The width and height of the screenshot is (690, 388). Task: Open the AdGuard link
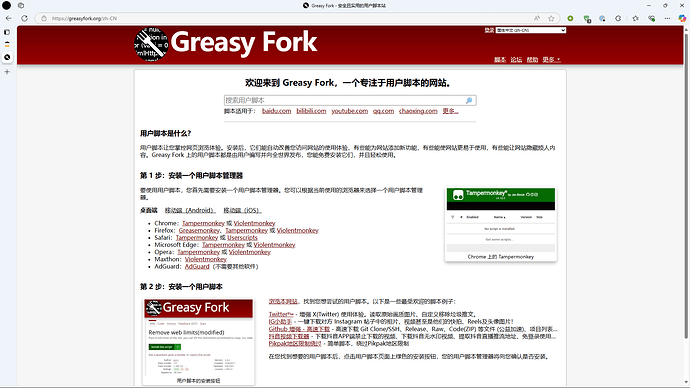click(x=197, y=267)
